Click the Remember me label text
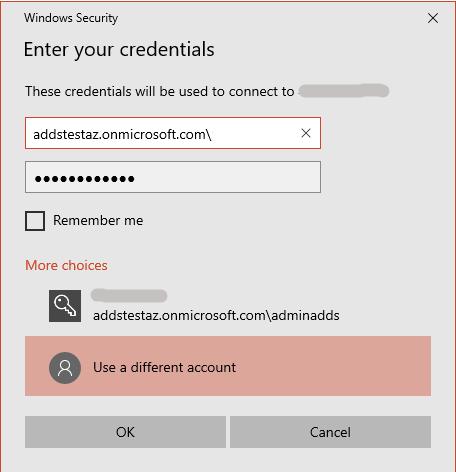This screenshot has width=456, height=472. 98,220
